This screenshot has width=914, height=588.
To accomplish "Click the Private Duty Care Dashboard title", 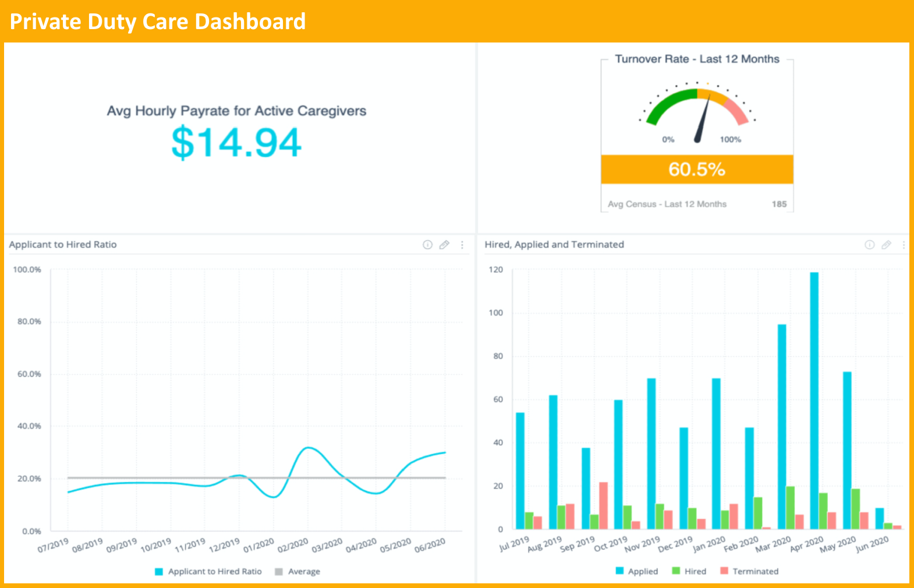I will [x=158, y=22].
